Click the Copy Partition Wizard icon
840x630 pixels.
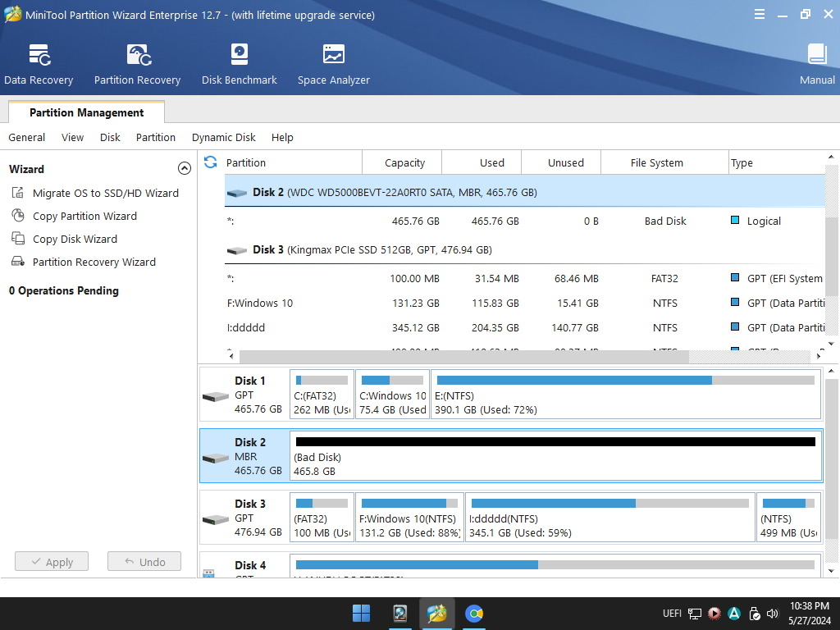click(18, 216)
